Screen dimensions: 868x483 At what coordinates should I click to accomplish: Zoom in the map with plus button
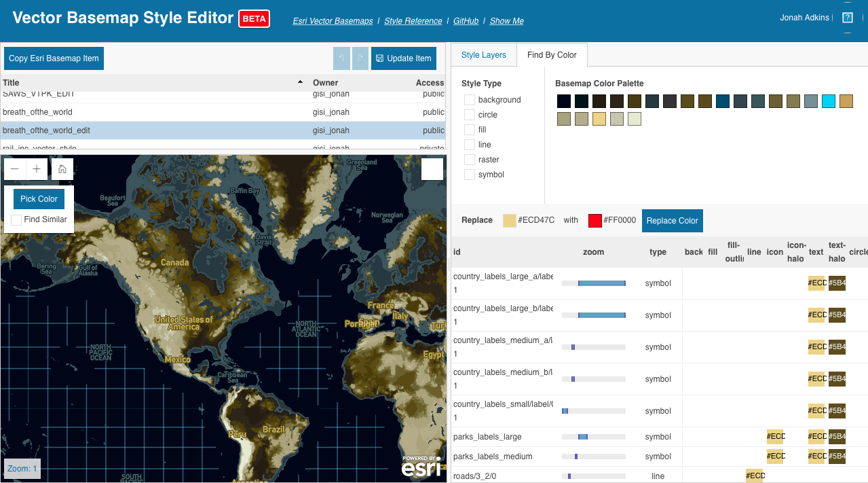(37, 169)
